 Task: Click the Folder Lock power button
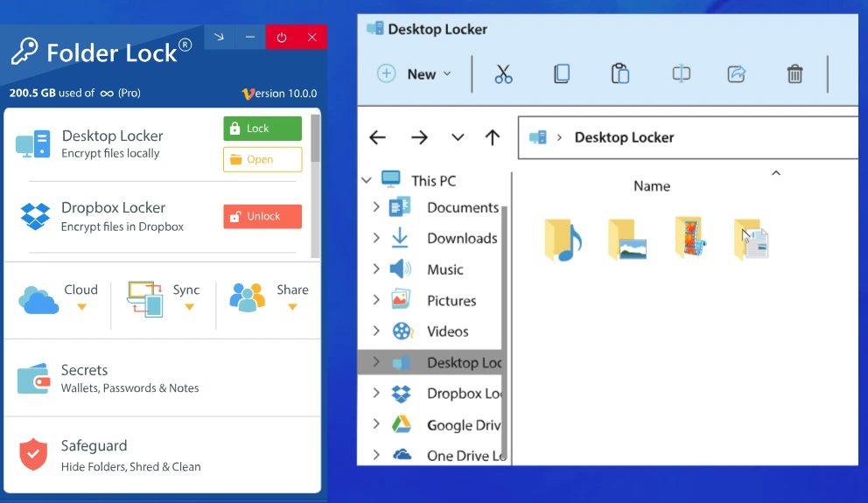point(281,37)
